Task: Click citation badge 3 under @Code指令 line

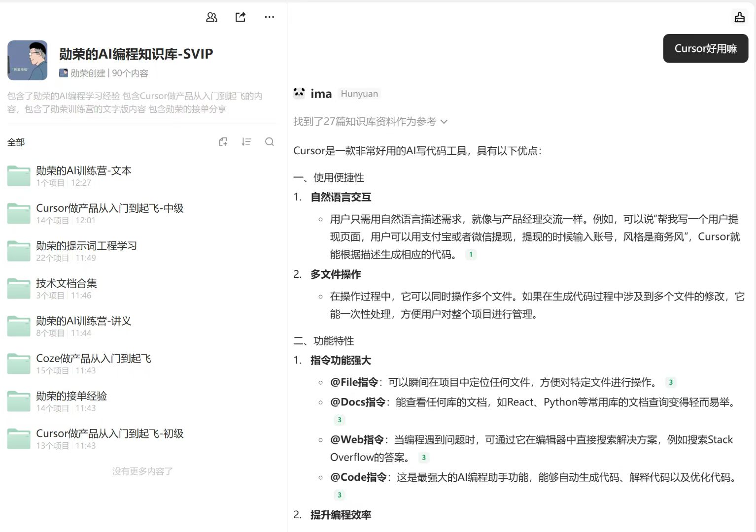Action: coord(339,495)
